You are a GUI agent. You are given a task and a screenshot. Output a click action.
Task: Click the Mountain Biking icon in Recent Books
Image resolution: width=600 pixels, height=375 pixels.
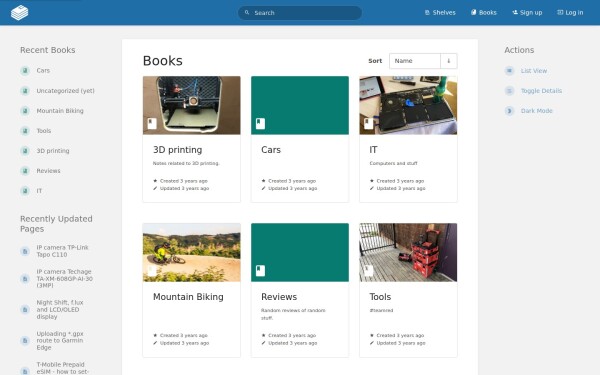pyautogui.click(x=25, y=111)
